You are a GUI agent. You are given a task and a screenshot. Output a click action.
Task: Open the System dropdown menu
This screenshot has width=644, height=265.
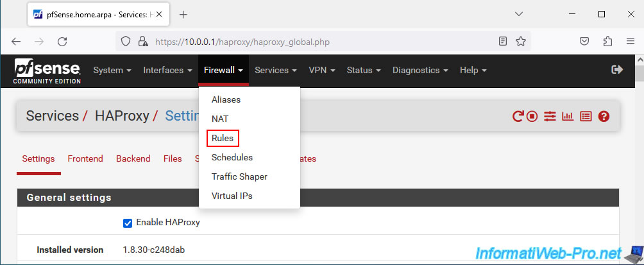click(x=112, y=70)
